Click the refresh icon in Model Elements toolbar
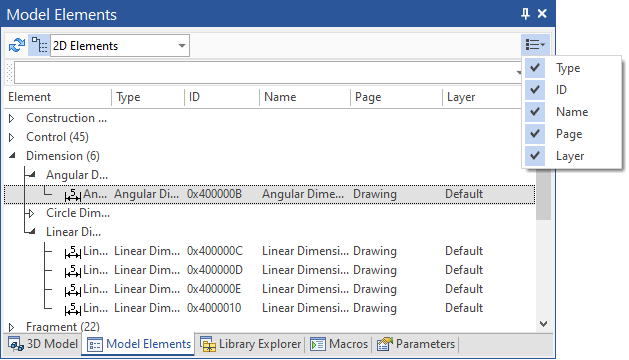The width and height of the screenshot is (629, 360). [17, 45]
